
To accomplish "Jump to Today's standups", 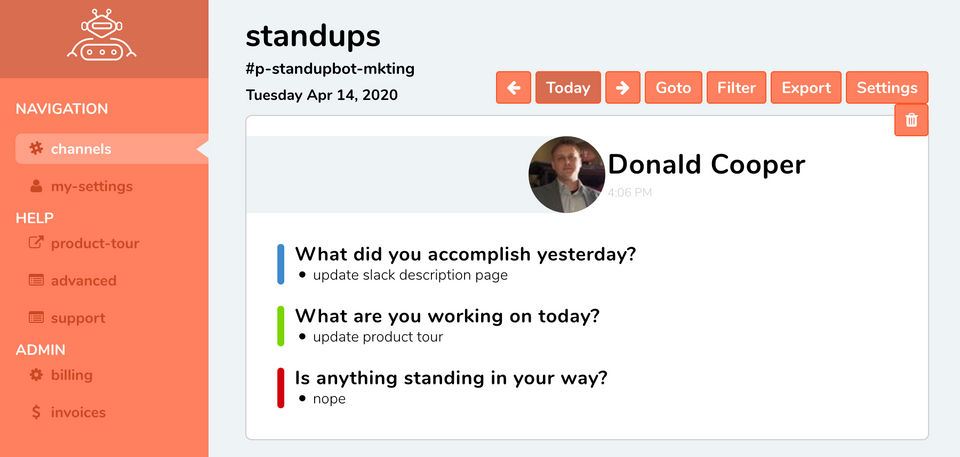I will click(x=568, y=88).
